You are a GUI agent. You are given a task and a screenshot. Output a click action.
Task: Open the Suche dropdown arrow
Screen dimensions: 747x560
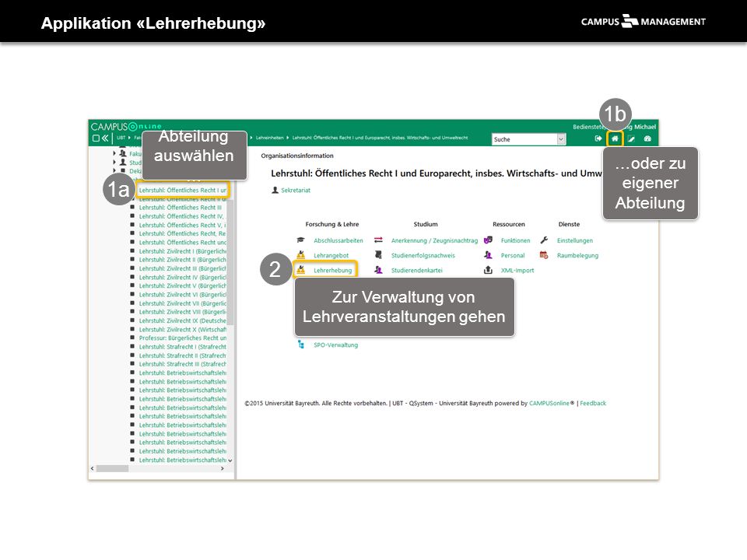click(561, 139)
